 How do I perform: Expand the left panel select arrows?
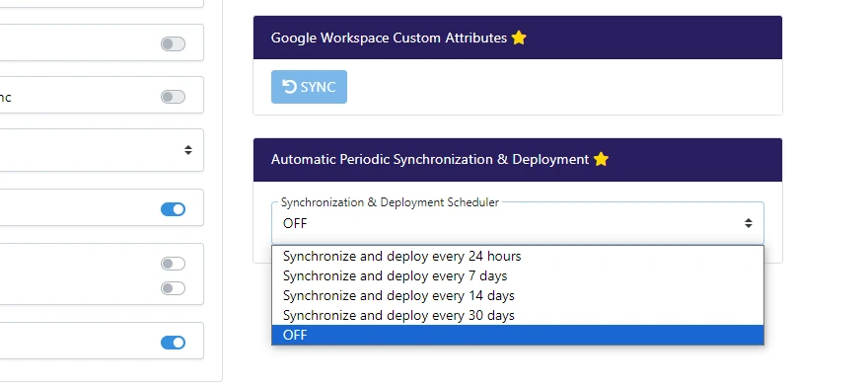pos(188,150)
